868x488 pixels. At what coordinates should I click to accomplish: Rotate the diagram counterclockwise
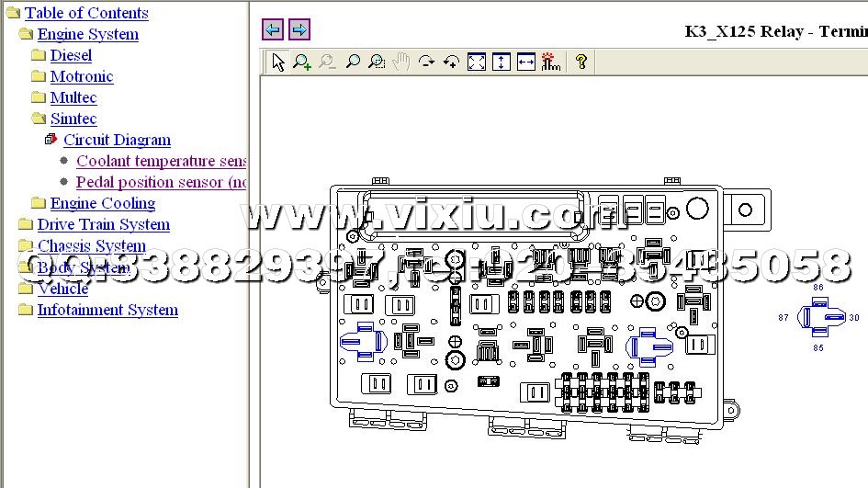451,62
